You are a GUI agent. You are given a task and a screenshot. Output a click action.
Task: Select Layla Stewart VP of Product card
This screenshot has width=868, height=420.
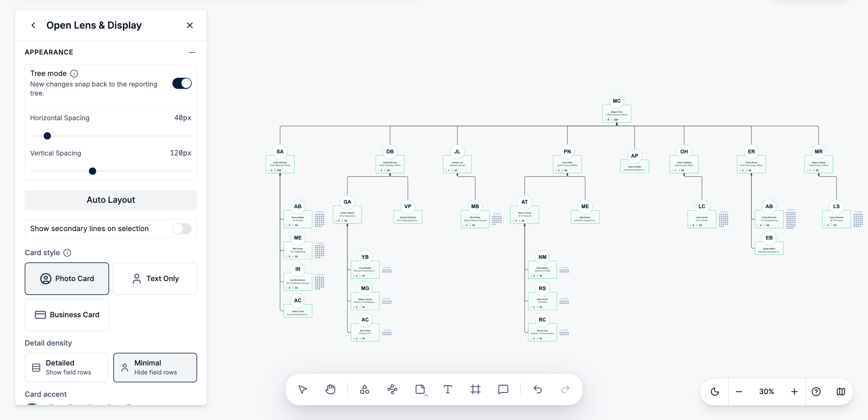pyautogui.click(x=836, y=219)
